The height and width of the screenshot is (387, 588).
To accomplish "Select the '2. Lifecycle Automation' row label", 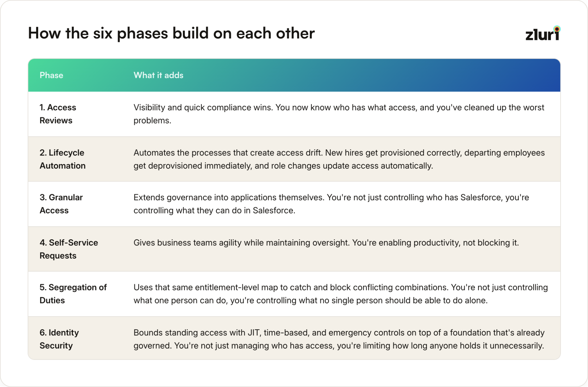I will 63,159.
